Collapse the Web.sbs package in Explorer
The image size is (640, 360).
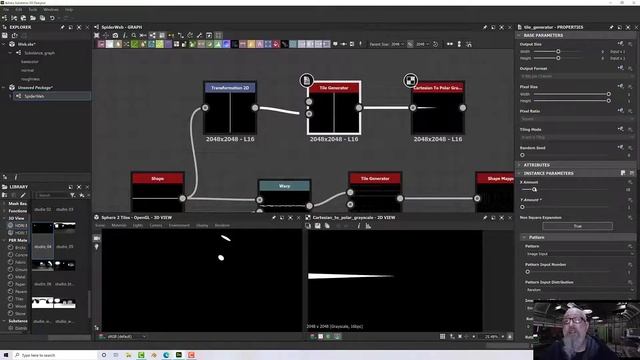[x=4, y=44]
